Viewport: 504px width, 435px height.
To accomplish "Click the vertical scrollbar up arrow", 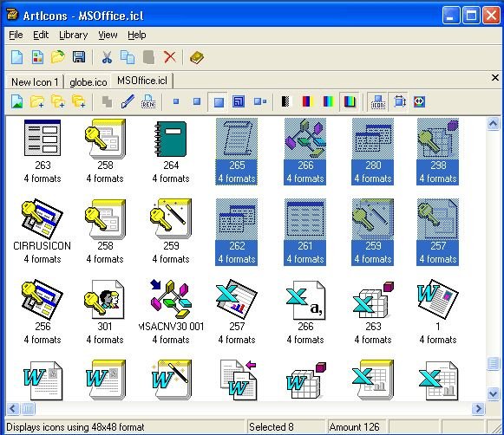I will [493, 124].
